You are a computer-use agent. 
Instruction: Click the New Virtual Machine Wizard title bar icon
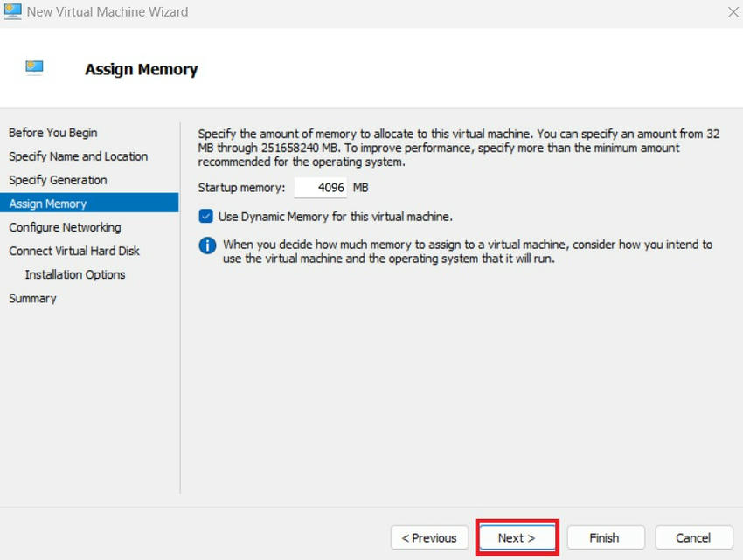(11, 11)
